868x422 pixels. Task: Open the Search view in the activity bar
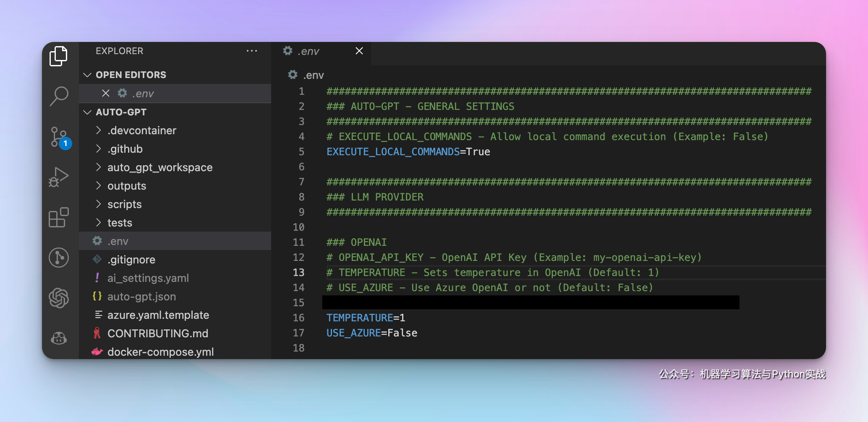[x=59, y=96]
